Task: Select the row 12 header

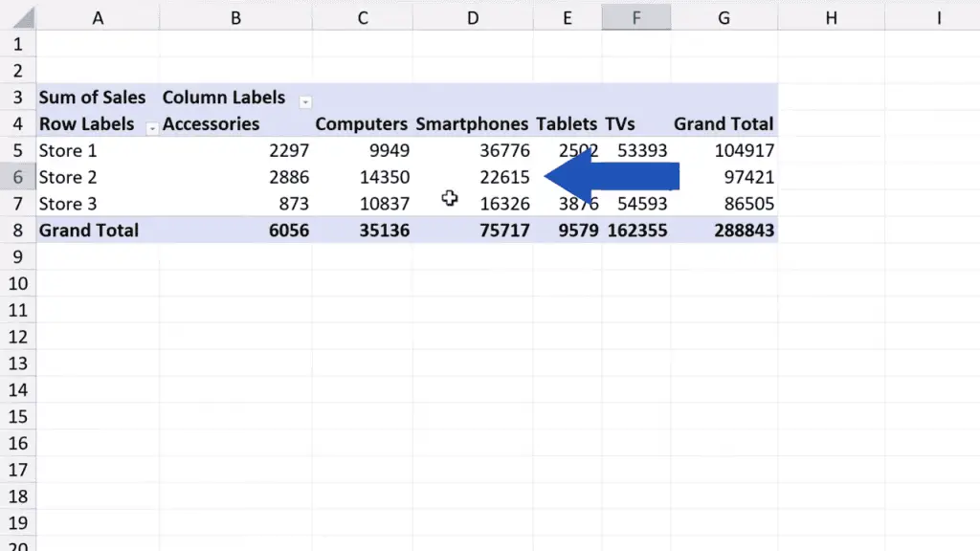Action: (x=17, y=337)
